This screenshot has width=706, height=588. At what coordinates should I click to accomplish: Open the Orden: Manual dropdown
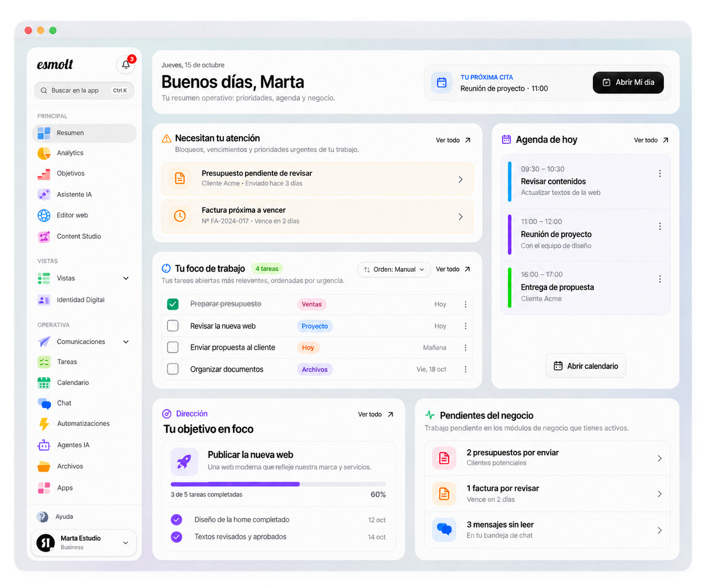[x=394, y=270]
